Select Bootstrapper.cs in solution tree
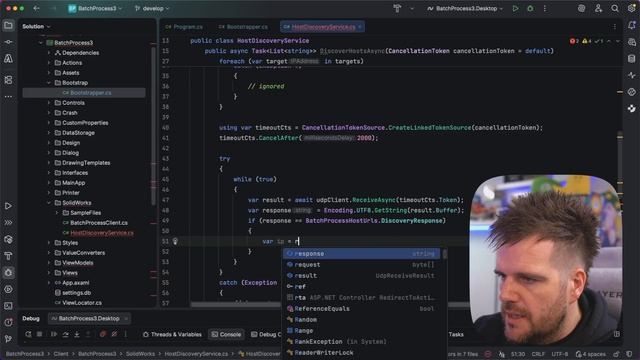The image size is (640, 360). point(84,93)
